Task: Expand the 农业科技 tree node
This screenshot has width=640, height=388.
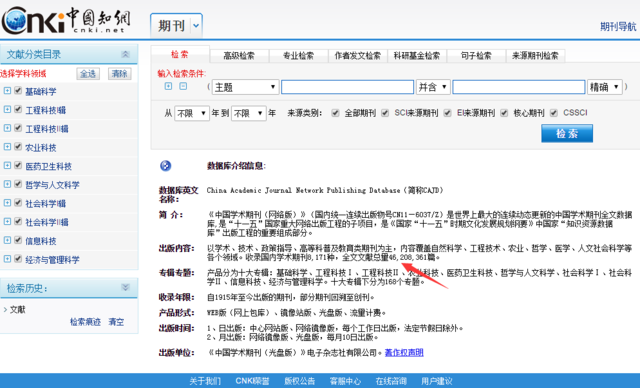Action: (7, 147)
